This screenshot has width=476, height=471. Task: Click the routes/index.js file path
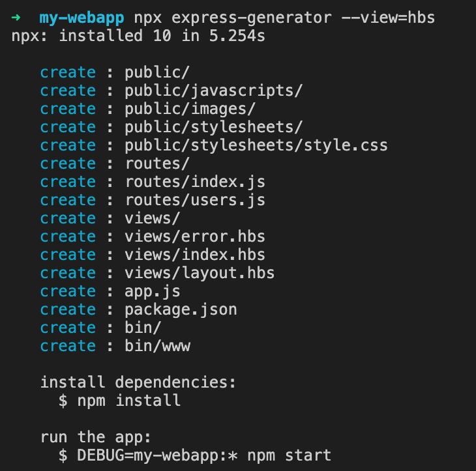tap(195, 182)
